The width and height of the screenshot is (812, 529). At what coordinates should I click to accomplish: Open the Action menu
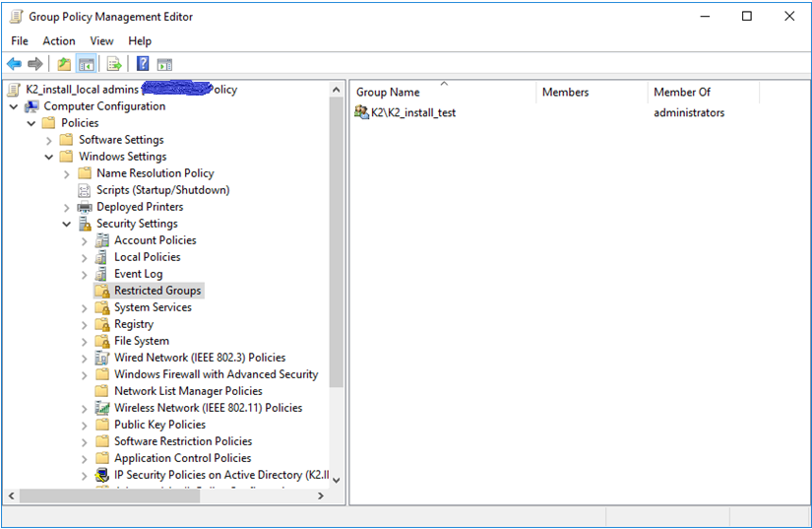pyautogui.click(x=59, y=41)
